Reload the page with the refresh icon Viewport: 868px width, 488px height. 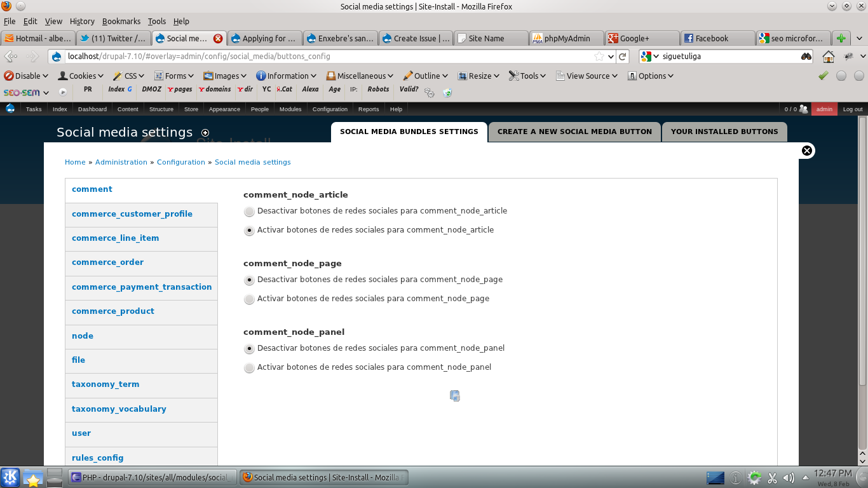623,57
